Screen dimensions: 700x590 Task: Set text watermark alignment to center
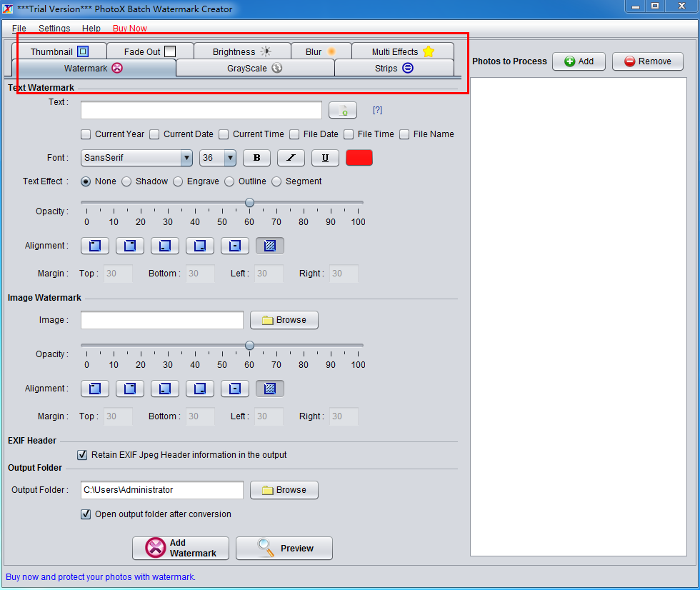point(235,246)
